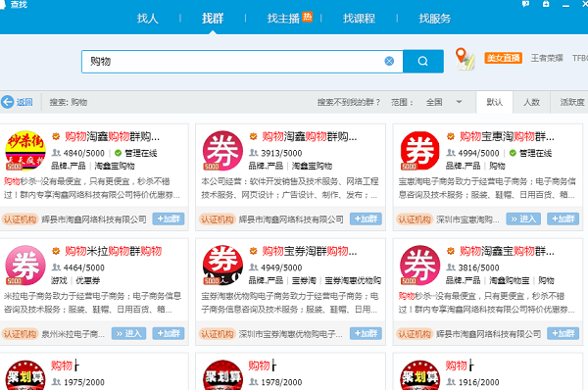588x390 pixels.
Task: Open the 搜索不到我的群？ help link
Action: [x=349, y=102]
